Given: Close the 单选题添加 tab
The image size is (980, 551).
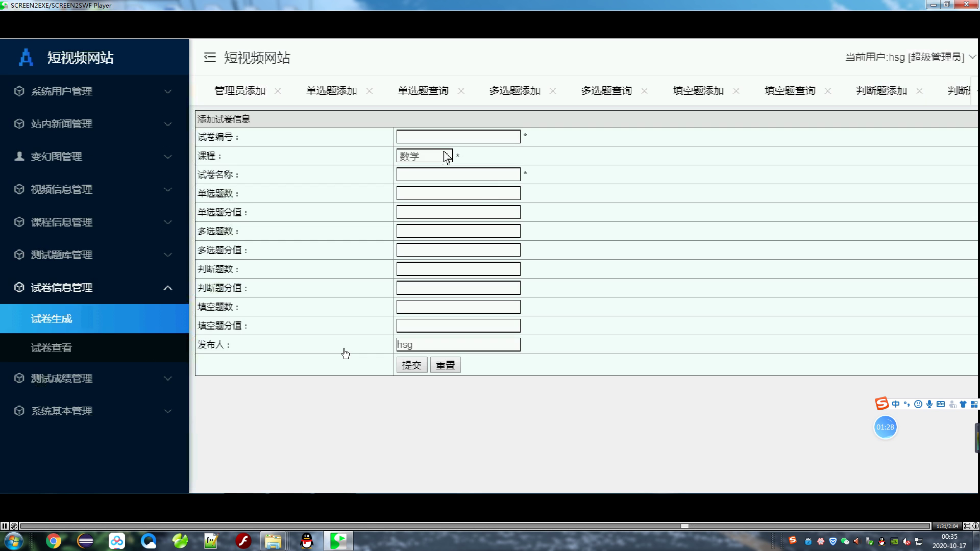Looking at the screenshot, I should (370, 91).
